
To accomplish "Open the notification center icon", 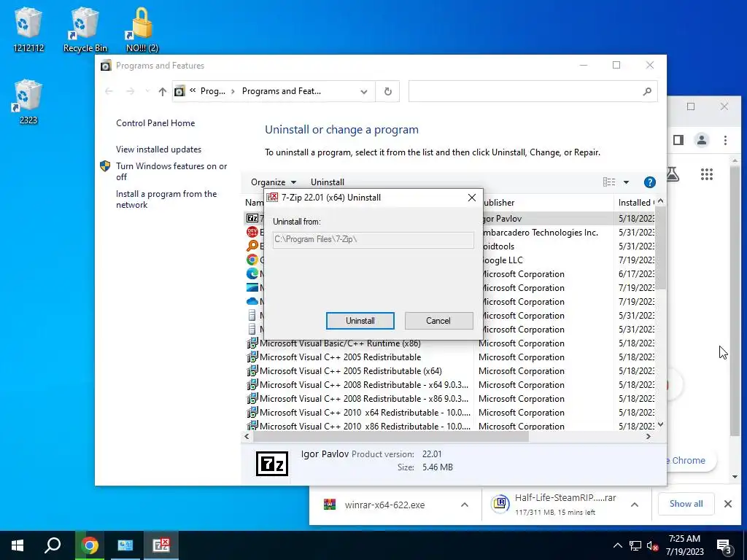I will point(724,546).
